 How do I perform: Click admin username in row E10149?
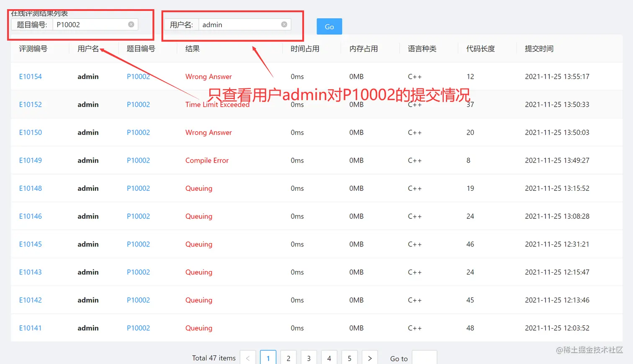tap(88, 160)
